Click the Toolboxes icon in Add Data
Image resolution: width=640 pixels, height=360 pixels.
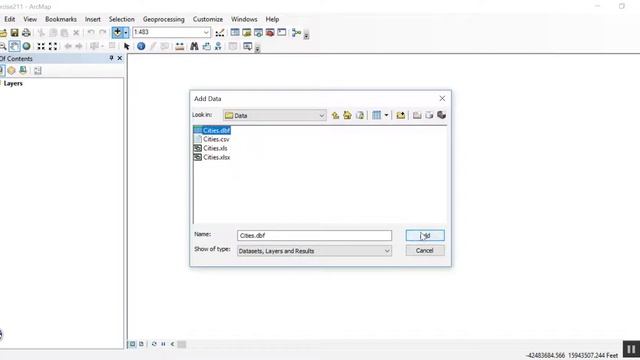coord(441,115)
